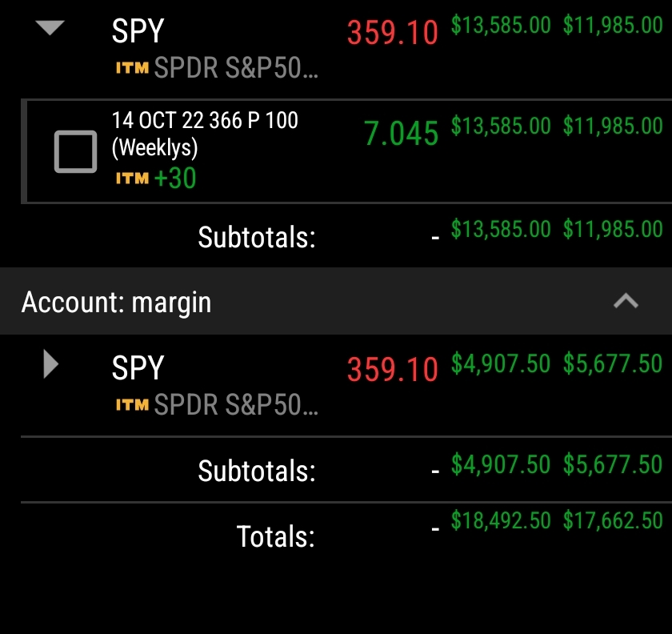
Task: Check the 14 OCT 22 366 P checkbox
Action: 75,151
